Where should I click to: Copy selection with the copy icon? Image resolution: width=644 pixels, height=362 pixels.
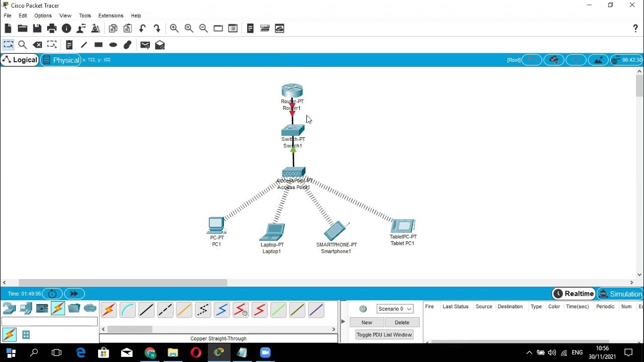pyautogui.click(x=113, y=29)
